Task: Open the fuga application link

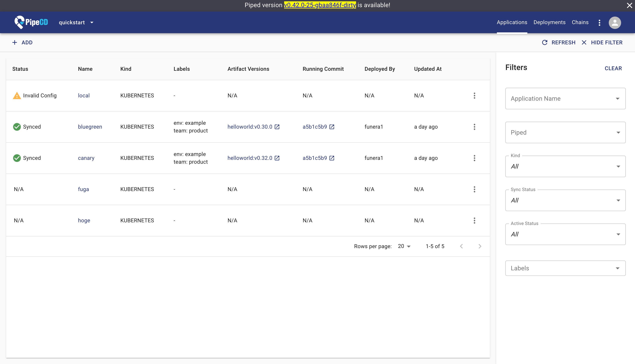Action: (83, 189)
